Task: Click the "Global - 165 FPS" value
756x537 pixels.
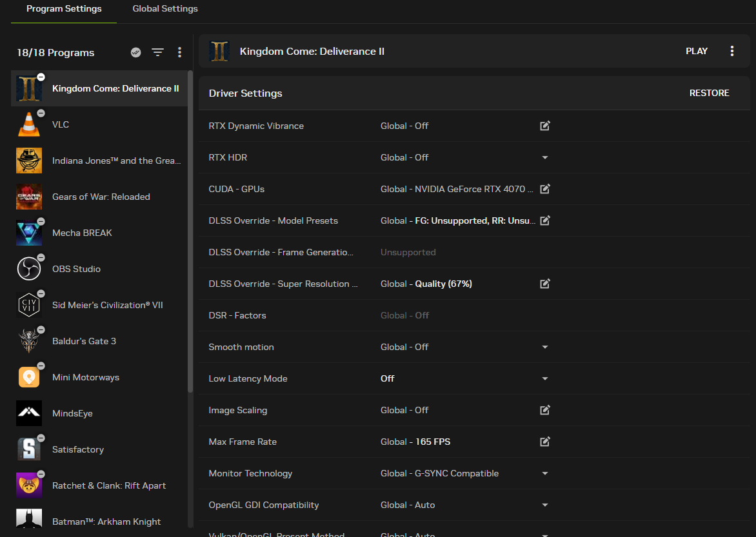Action: tap(415, 442)
